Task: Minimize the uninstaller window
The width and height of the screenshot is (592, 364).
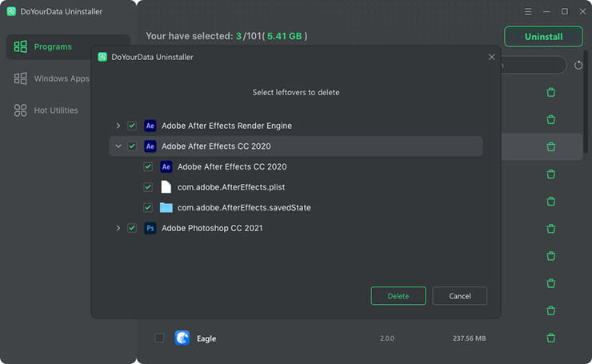Action: coord(546,12)
